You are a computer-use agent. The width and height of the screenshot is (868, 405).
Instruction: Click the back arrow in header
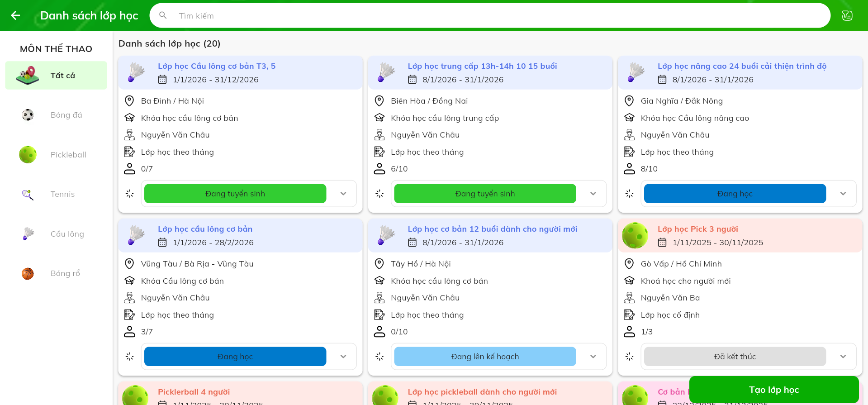pyautogui.click(x=15, y=15)
